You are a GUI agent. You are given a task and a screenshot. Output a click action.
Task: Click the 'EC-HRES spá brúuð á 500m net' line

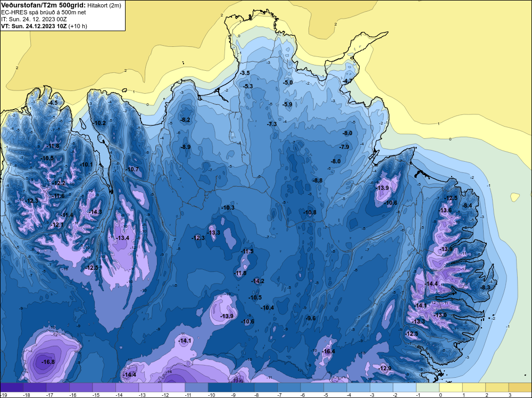coord(44,12)
